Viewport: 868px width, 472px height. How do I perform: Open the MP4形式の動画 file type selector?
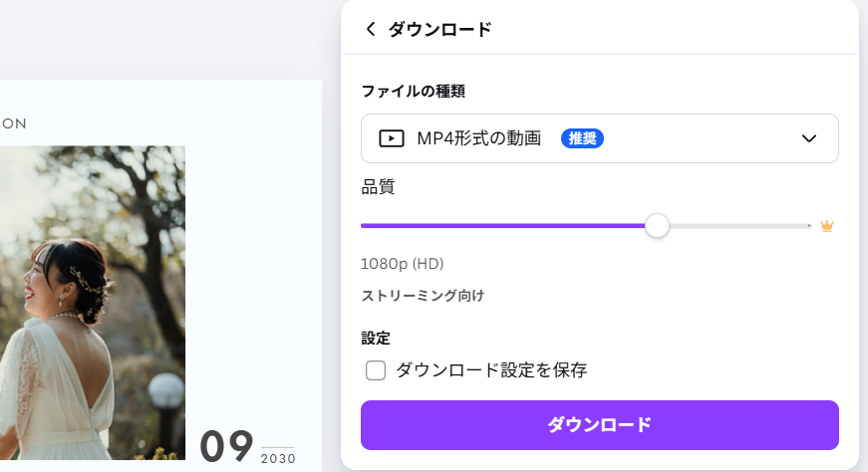pyautogui.click(x=478, y=138)
